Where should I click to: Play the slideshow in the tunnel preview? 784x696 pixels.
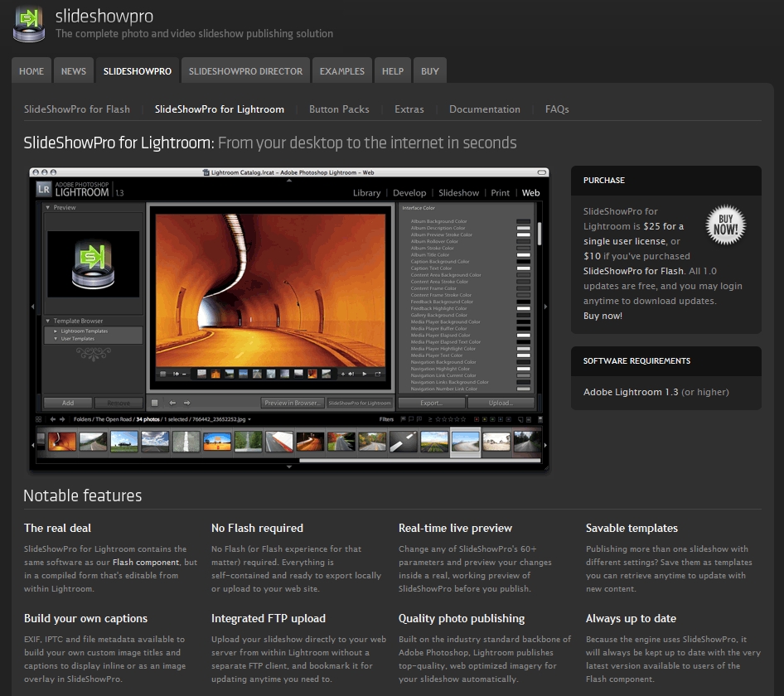(365, 374)
